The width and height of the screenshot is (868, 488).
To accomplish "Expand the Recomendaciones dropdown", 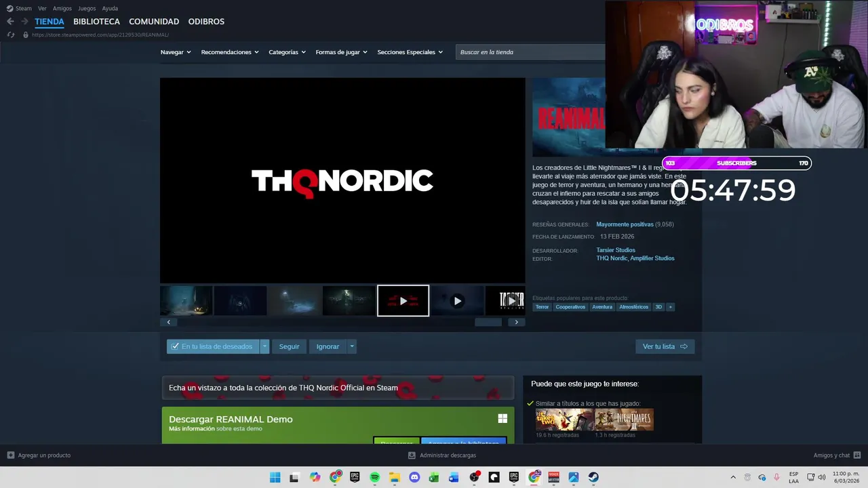I will coord(230,52).
